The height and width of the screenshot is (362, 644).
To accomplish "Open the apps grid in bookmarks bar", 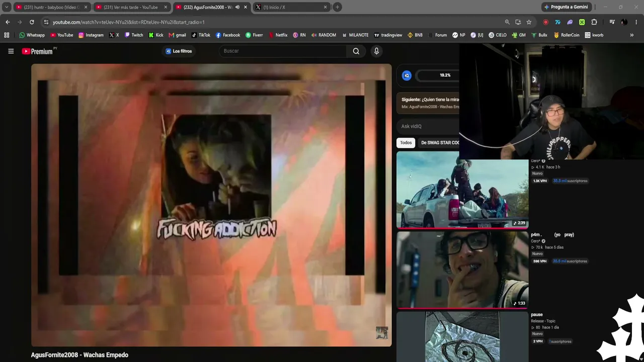I will click(7, 35).
